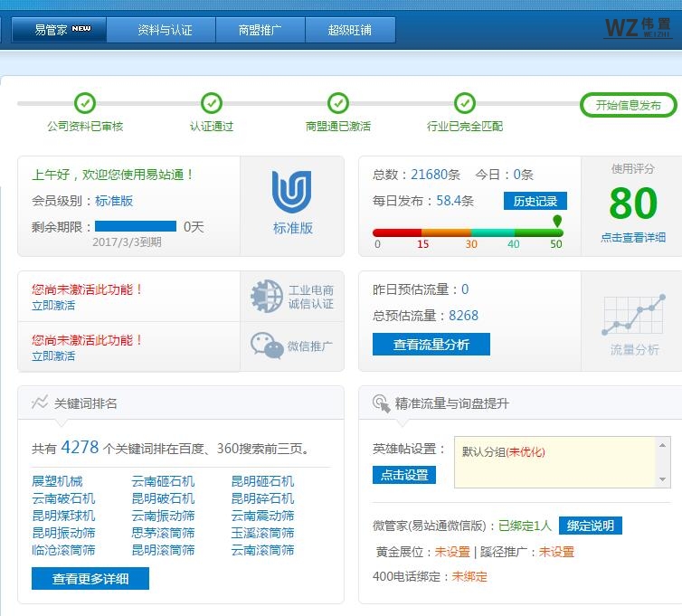Viewport: 682px width, 616px height.
Task: Click the 公司资料已审核 checkmark icon
Action: pyautogui.click(x=85, y=103)
